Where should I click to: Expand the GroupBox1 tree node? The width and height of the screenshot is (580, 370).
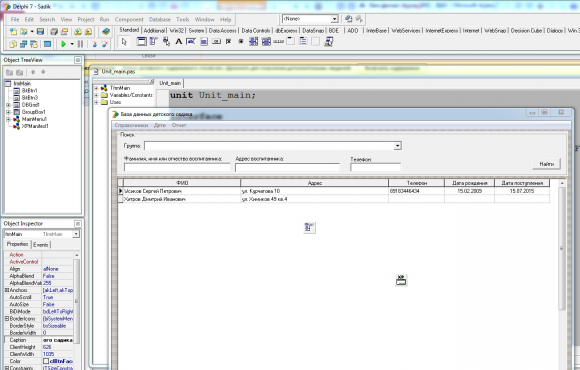[x=8, y=112]
